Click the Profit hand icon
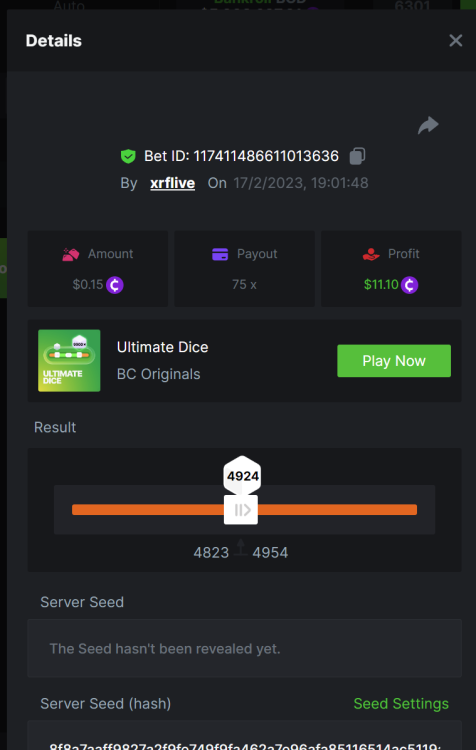Viewport: 476px width, 750px height. coord(371,254)
